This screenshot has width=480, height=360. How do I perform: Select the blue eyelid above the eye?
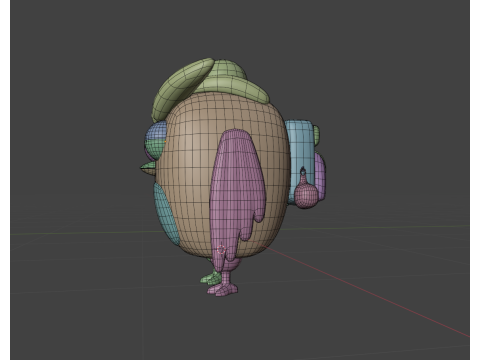157,131
